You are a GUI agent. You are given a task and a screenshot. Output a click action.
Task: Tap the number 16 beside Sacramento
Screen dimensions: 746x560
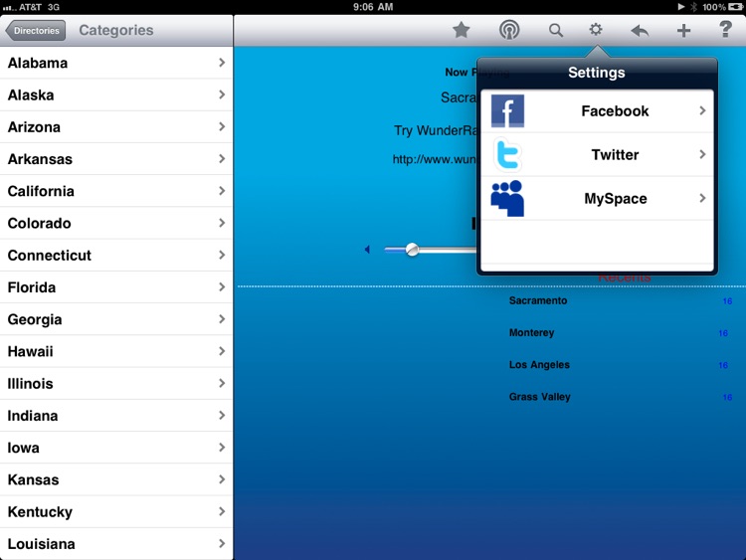point(727,301)
